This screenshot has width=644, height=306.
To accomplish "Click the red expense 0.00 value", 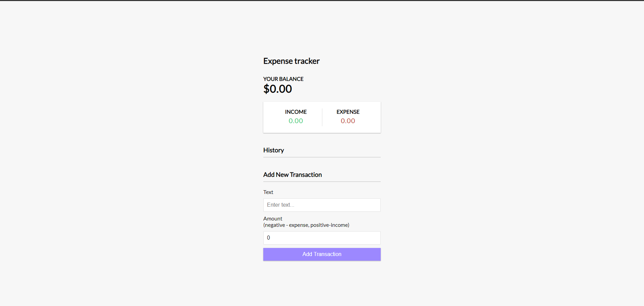I will [348, 121].
